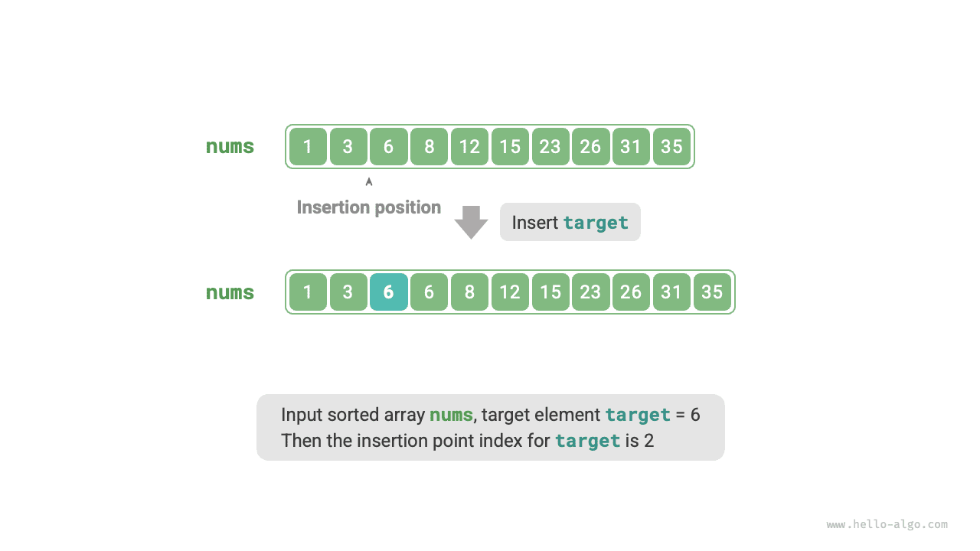
Task: Click the green 6 cell in the bottom array
Action: coord(429,292)
